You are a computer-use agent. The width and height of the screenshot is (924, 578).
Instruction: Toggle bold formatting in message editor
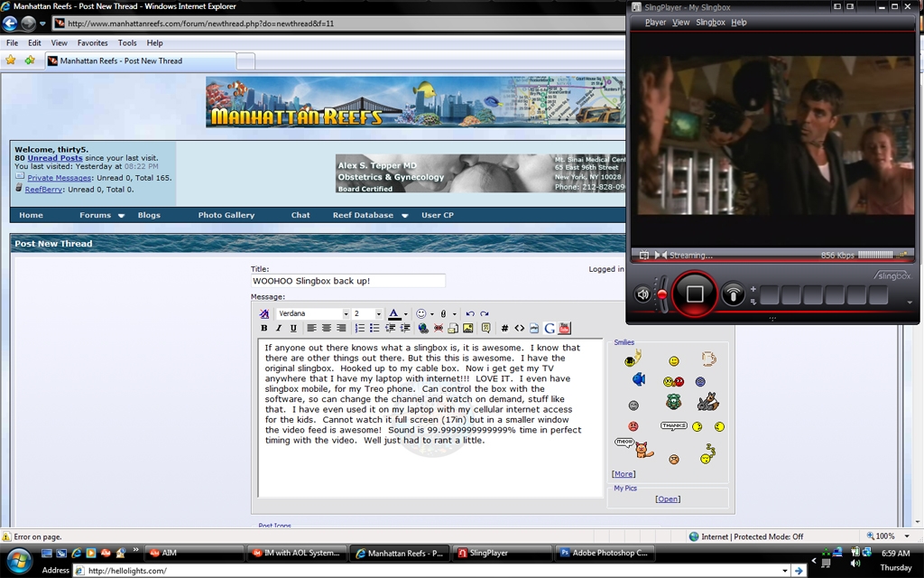[264, 328]
